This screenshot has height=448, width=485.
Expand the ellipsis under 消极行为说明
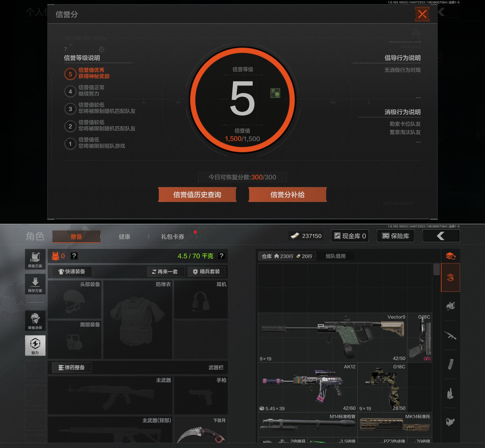coord(418,142)
